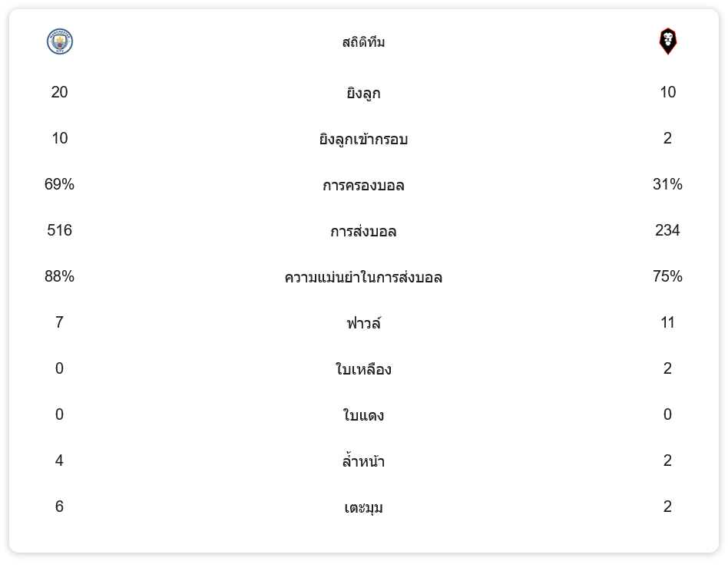The height and width of the screenshot is (571, 728).
Task: Click the Salford City lion crest
Action: pyautogui.click(x=667, y=41)
